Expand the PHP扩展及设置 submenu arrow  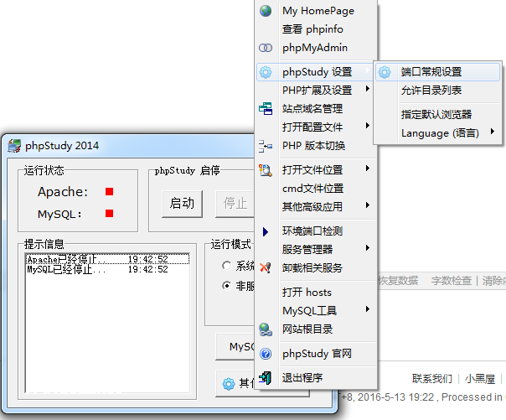[368, 89]
